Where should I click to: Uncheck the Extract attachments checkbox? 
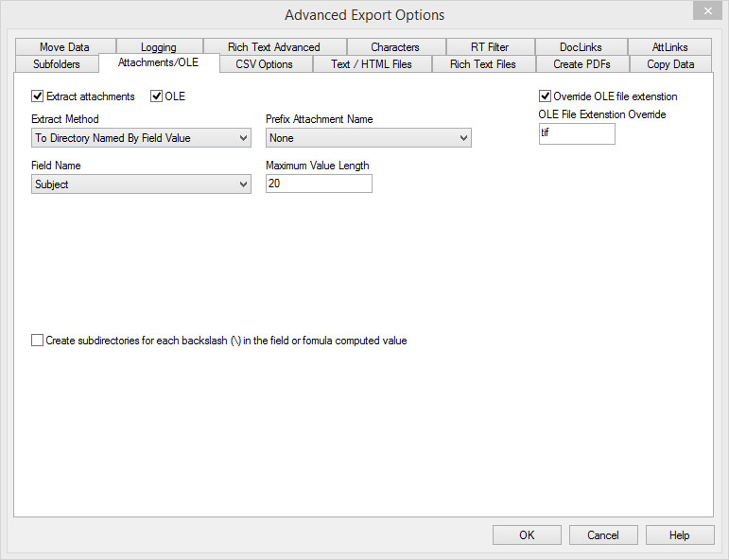[37, 96]
